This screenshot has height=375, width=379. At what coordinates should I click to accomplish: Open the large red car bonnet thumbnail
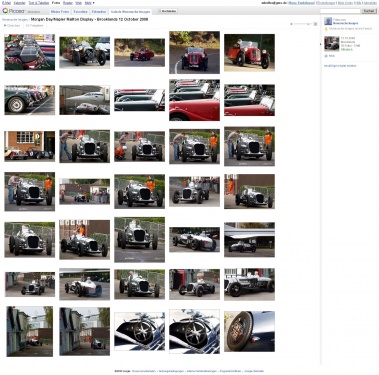pyautogui.click(x=194, y=100)
